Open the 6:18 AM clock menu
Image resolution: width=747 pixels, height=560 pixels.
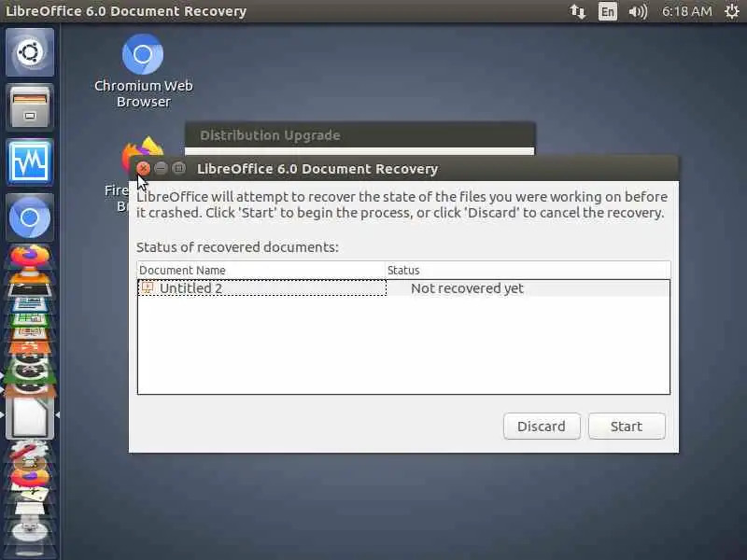click(686, 11)
